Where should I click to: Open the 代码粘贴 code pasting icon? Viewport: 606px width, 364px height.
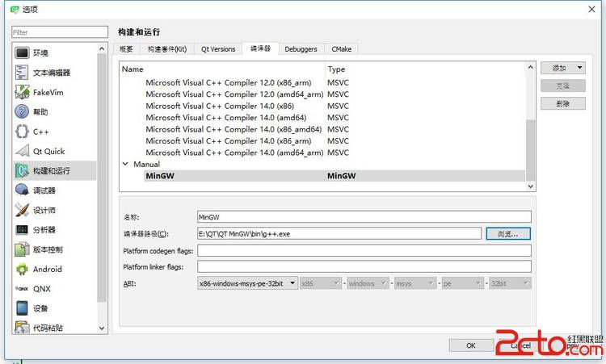[x=22, y=328]
